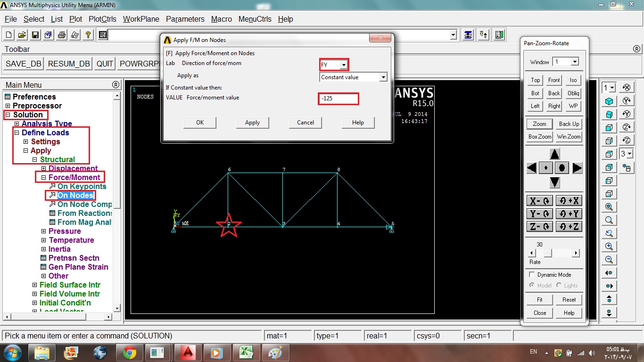
Task: Open Chrome from the taskbar
Action: pyautogui.click(x=130, y=353)
